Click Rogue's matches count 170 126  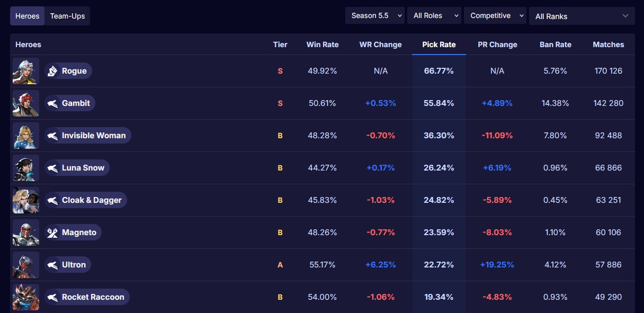pyautogui.click(x=609, y=71)
